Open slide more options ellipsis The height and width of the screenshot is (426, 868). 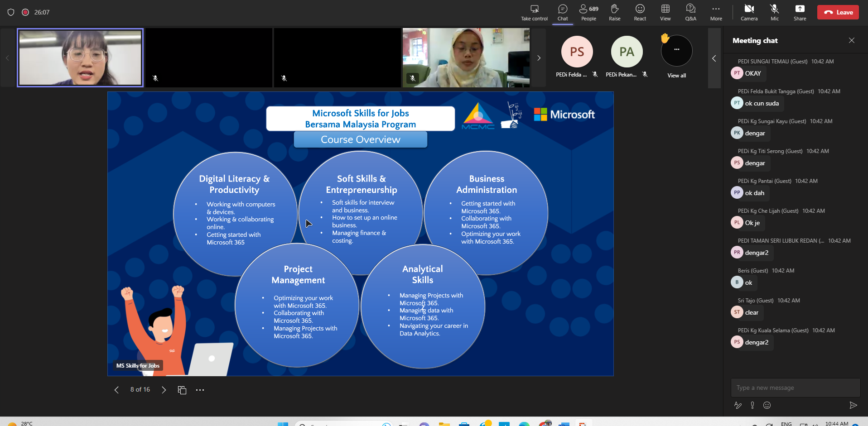click(x=200, y=390)
